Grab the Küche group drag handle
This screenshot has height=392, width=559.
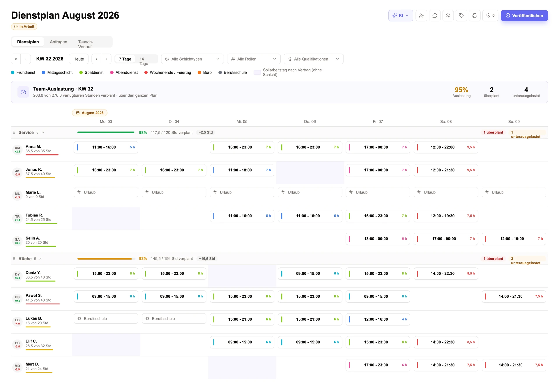coord(14,259)
